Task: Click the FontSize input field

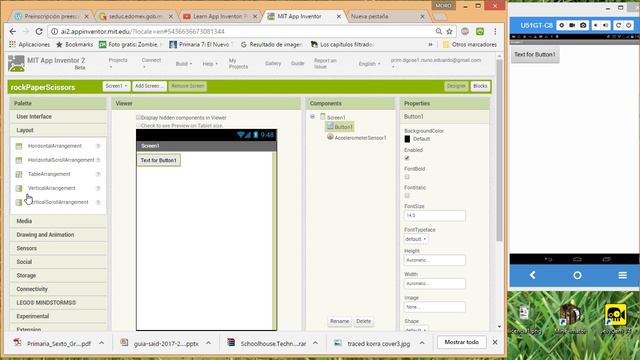Action: pos(434,215)
